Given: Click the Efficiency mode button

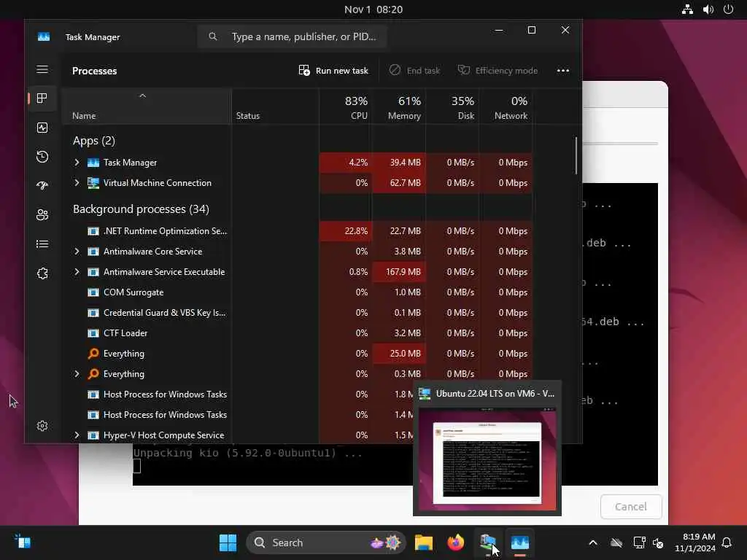Looking at the screenshot, I should [498, 71].
